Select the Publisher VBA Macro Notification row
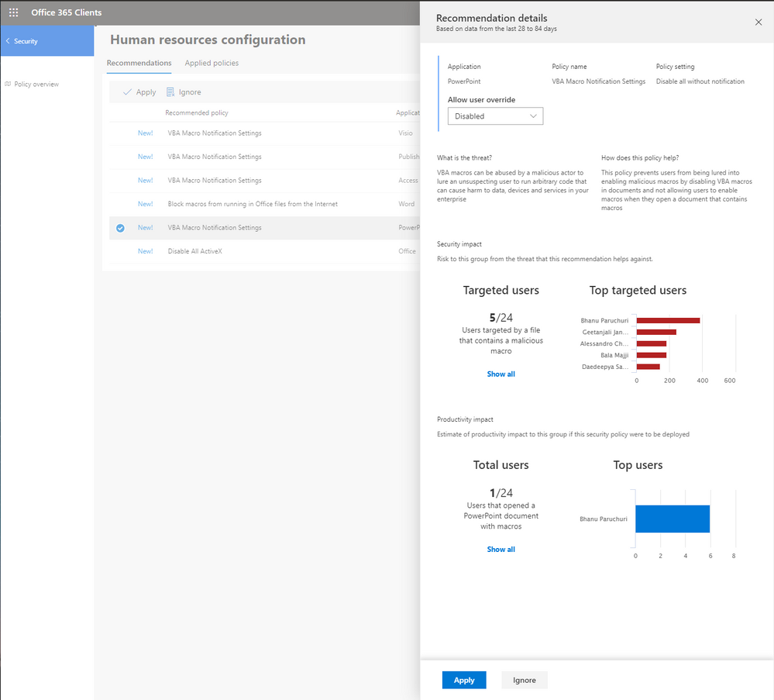The height and width of the screenshot is (700, 774). point(264,157)
